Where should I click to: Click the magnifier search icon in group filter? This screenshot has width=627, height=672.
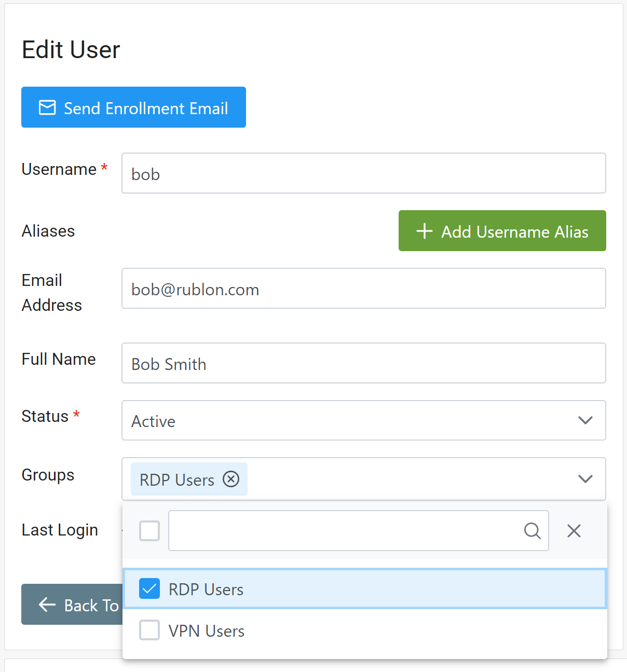532,530
